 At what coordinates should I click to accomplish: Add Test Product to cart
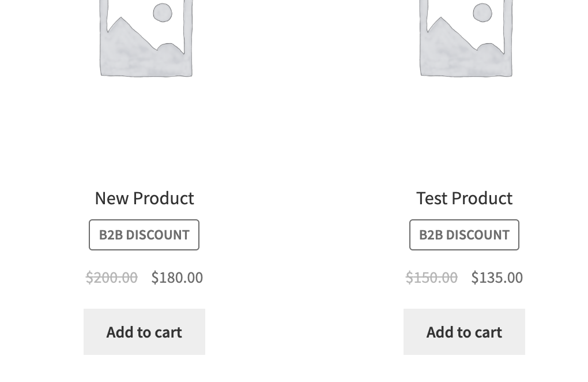[464, 332]
